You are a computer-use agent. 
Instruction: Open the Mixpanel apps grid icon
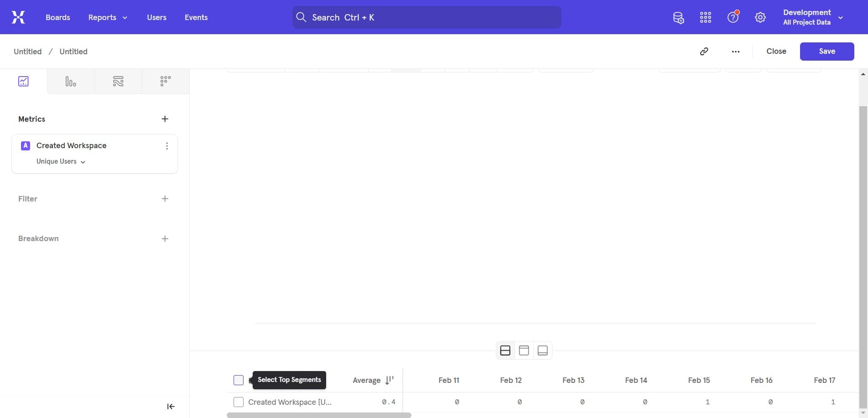click(x=705, y=17)
